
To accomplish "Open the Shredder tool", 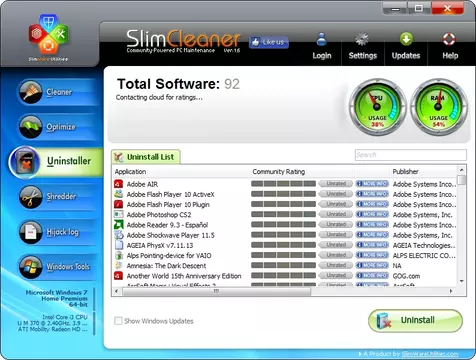I will [57, 197].
